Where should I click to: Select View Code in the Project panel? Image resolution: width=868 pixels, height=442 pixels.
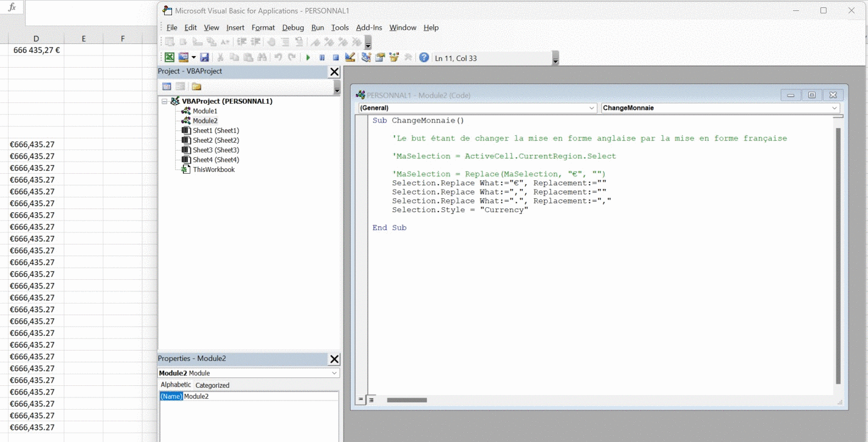tap(167, 86)
